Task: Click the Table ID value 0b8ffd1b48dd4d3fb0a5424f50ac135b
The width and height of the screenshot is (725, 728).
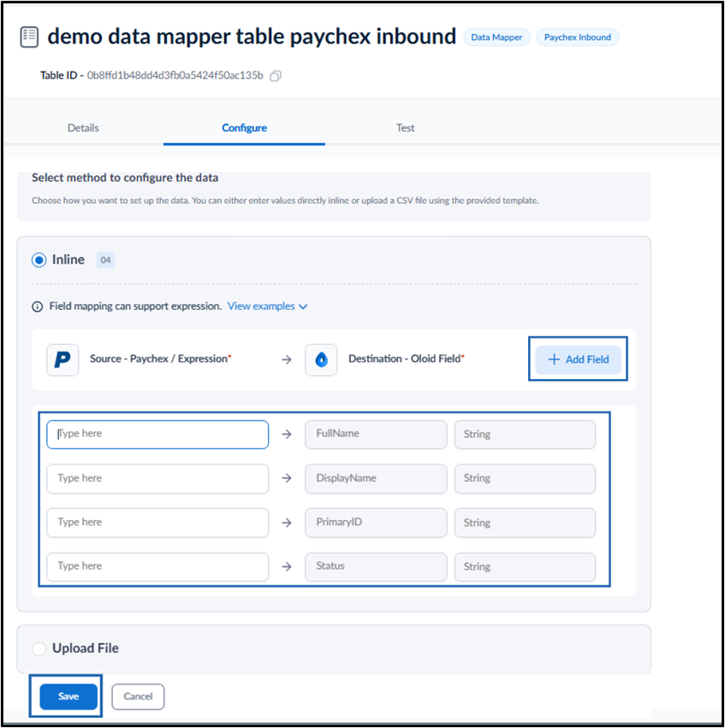Action: click(175, 75)
